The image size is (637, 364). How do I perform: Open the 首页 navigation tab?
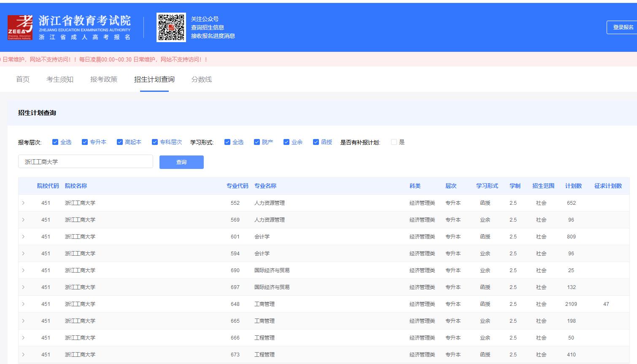click(23, 79)
